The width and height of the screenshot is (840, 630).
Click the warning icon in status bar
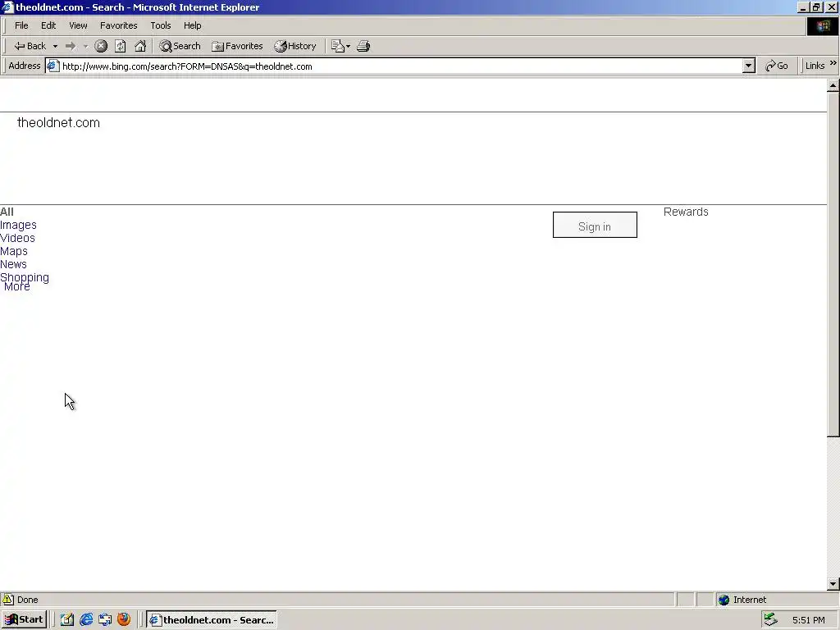coord(7,600)
